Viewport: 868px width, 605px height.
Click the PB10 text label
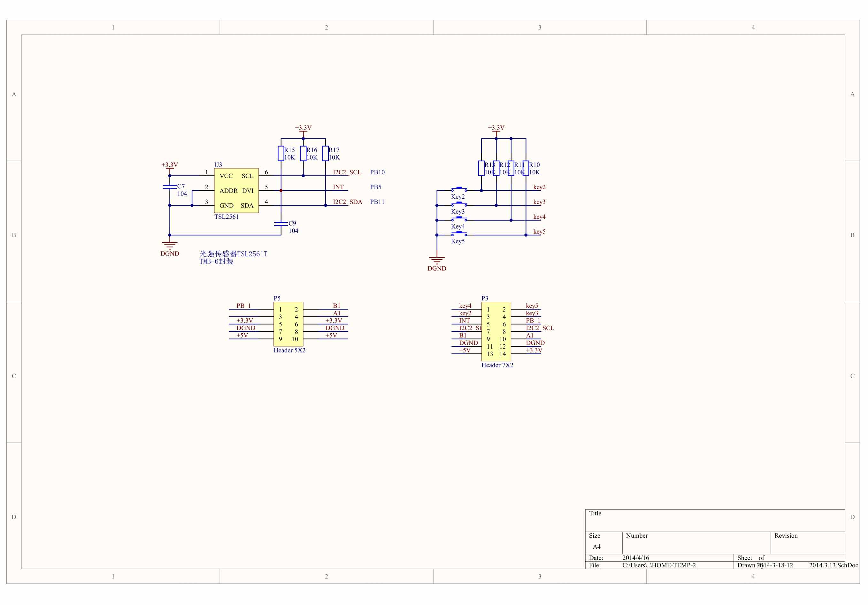point(377,172)
